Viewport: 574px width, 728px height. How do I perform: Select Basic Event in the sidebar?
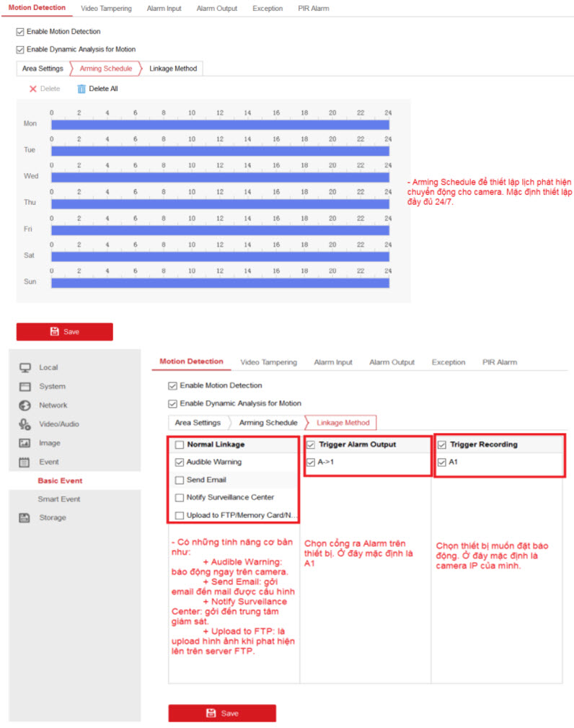pos(60,481)
